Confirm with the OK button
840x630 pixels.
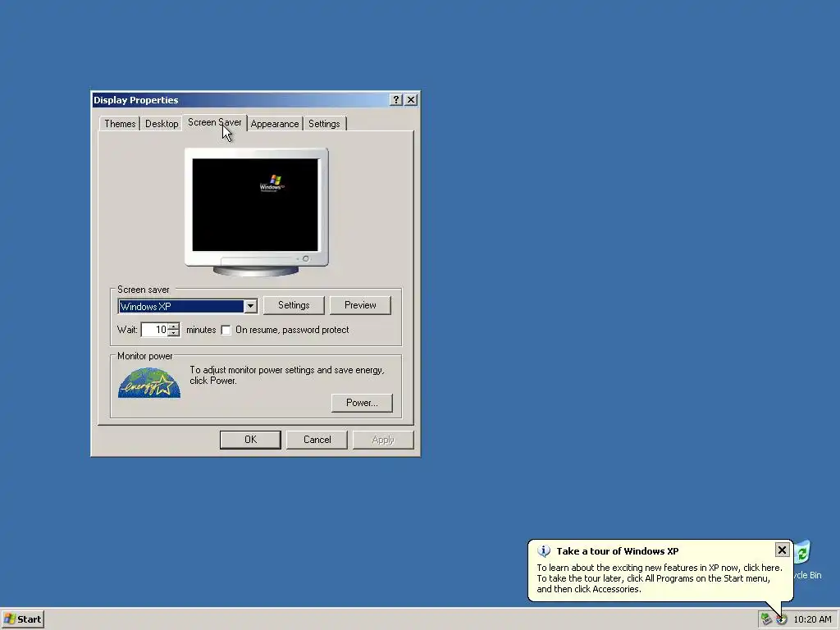pos(250,440)
